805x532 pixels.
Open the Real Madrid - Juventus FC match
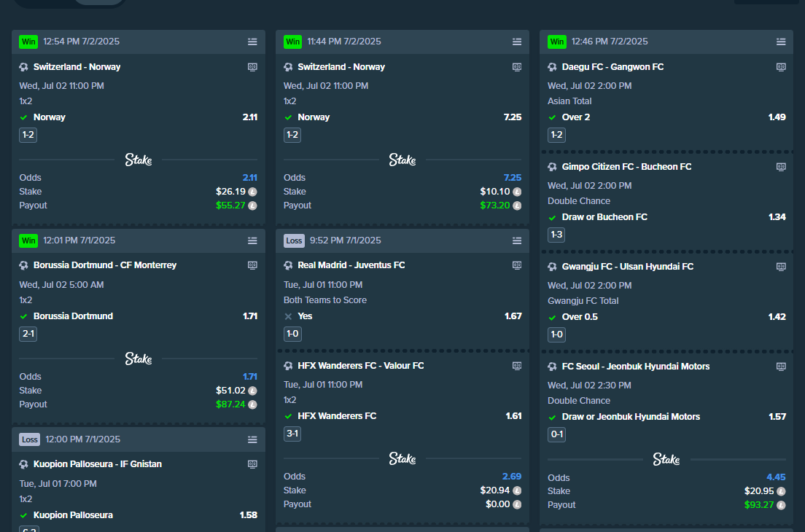point(351,265)
